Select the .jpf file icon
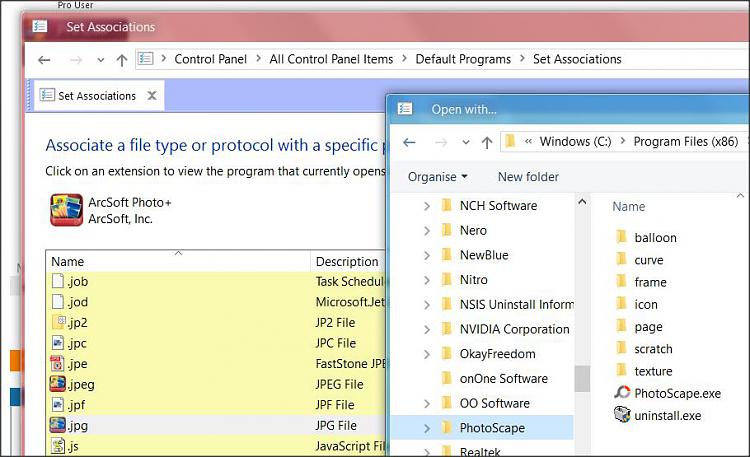 (58, 404)
